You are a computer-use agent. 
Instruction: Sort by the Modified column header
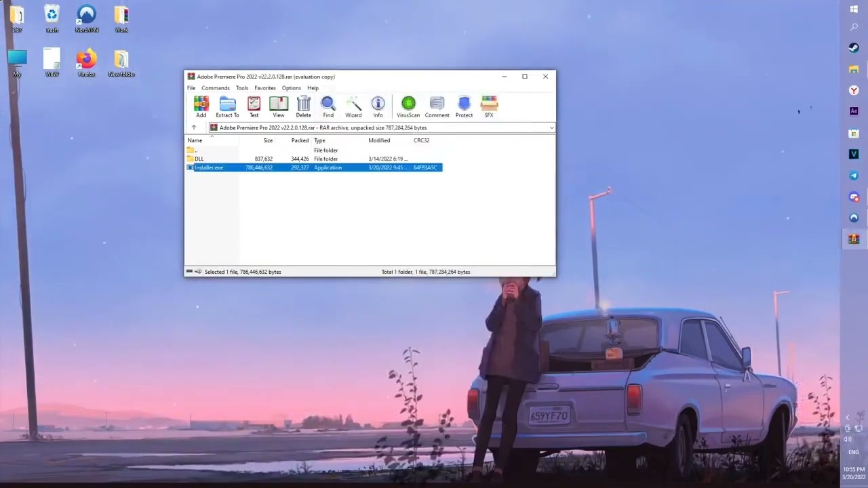pos(379,140)
